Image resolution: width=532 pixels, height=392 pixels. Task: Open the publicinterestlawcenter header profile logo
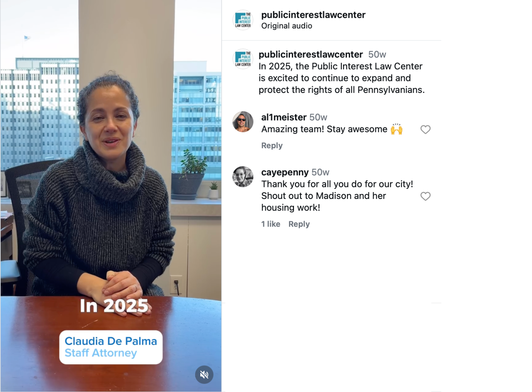243,20
